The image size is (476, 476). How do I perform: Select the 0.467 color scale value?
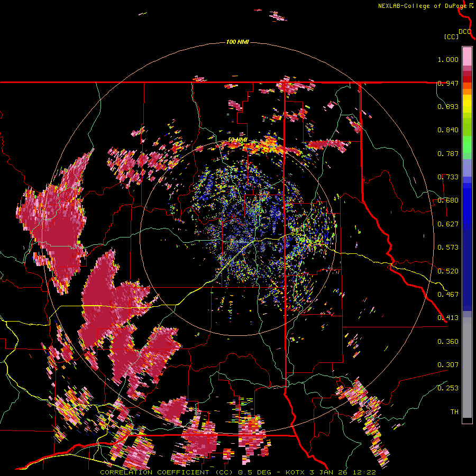click(448, 295)
